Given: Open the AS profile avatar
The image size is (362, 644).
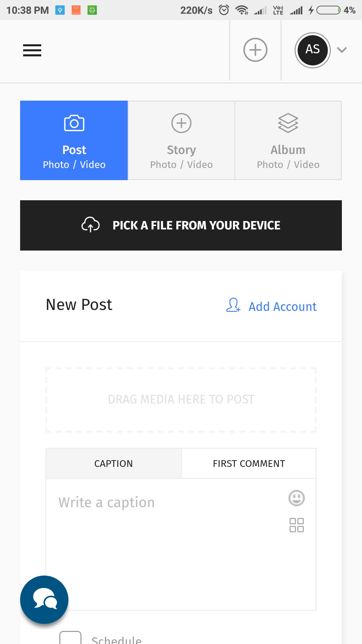Looking at the screenshot, I should point(312,50).
